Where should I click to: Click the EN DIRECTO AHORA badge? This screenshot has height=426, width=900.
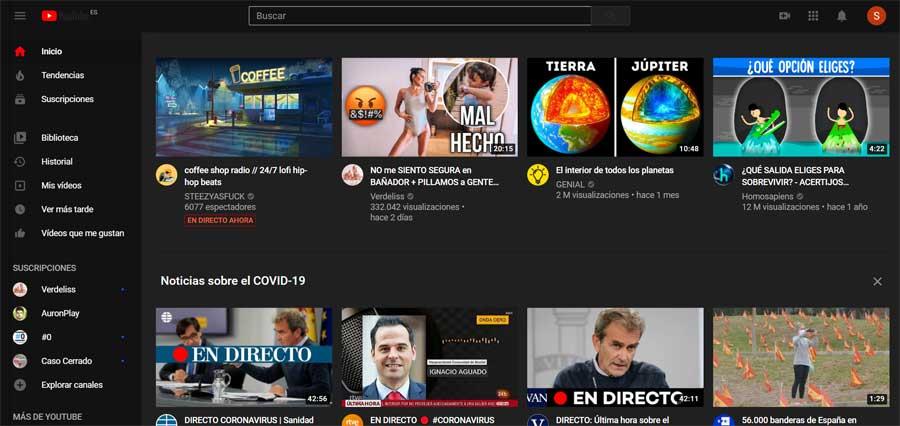(220, 220)
